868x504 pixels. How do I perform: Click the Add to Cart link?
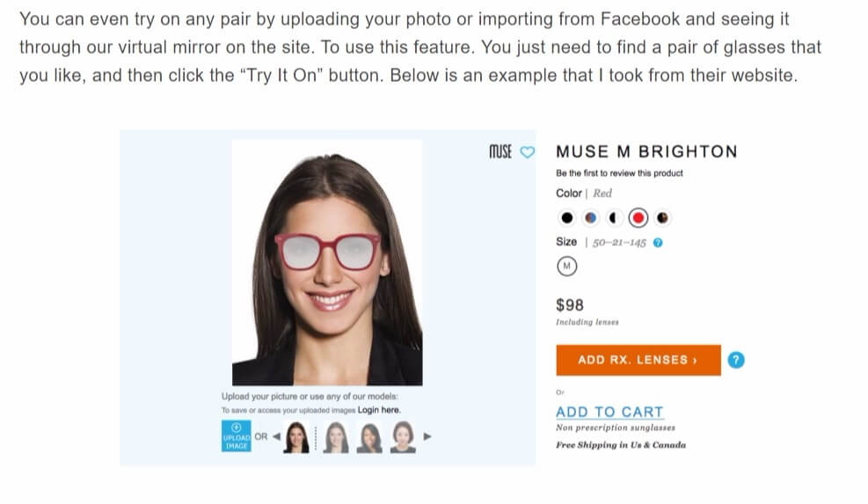point(609,412)
